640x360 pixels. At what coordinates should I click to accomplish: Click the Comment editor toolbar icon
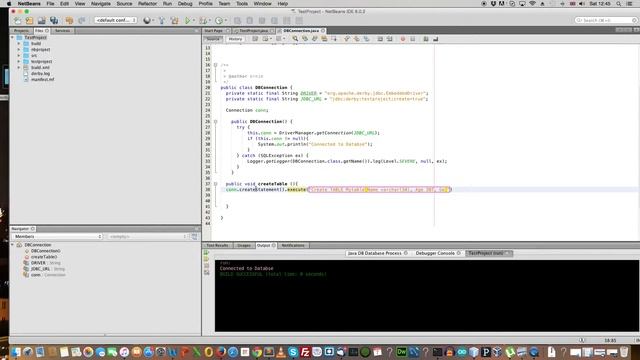tap(426, 39)
